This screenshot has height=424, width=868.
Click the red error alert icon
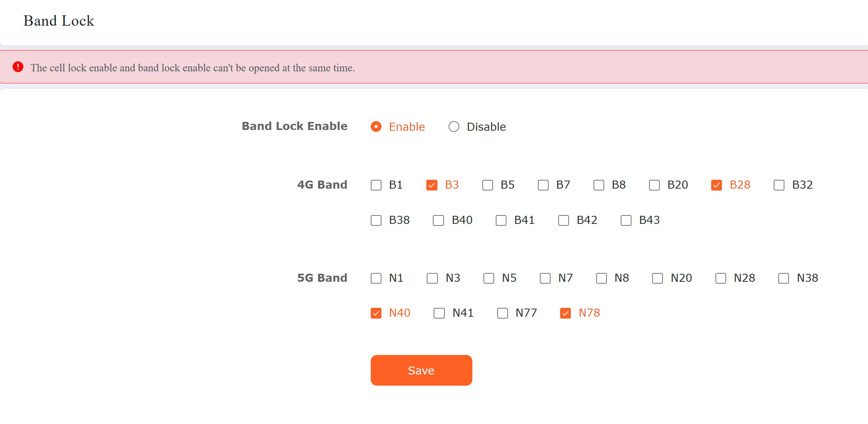tap(18, 67)
